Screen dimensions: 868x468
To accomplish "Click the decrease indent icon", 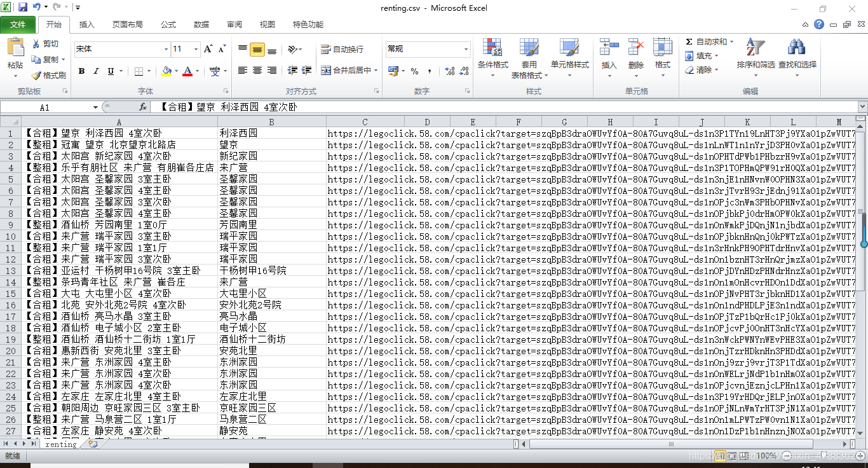I will [292, 71].
